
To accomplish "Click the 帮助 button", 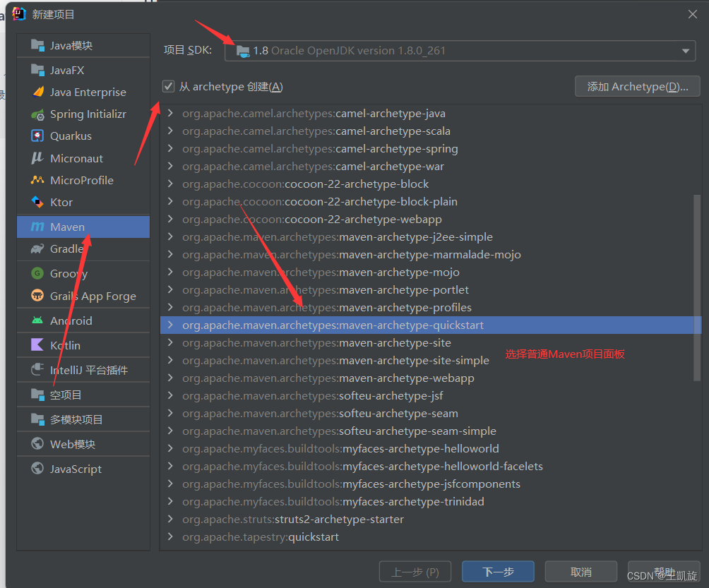I will [x=664, y=572].
